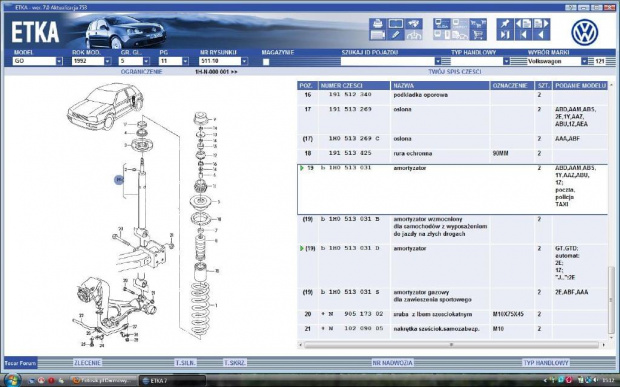Screen dimensions: 620x387
Task: Go to previous page illustration icon
Action: pyautogui.click(x=523, y=24)
